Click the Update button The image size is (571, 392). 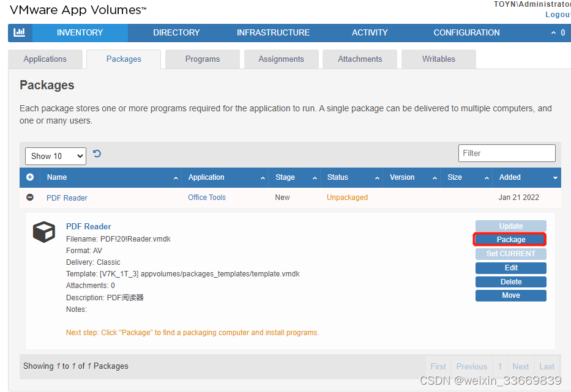pyautogui.click(x=511, y=226)
